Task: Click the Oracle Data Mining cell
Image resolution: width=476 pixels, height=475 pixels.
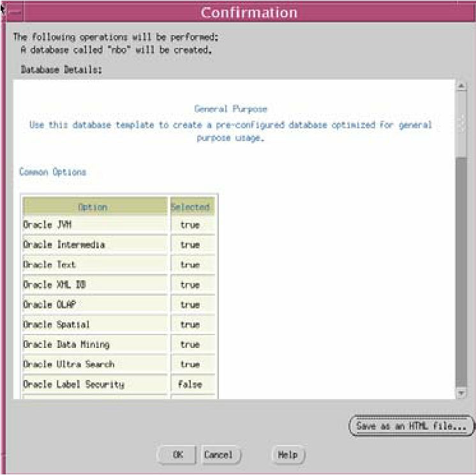Action: [94, 344]
